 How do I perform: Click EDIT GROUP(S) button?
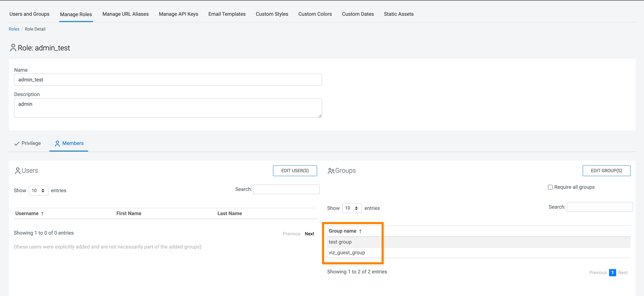pos(606,171)
